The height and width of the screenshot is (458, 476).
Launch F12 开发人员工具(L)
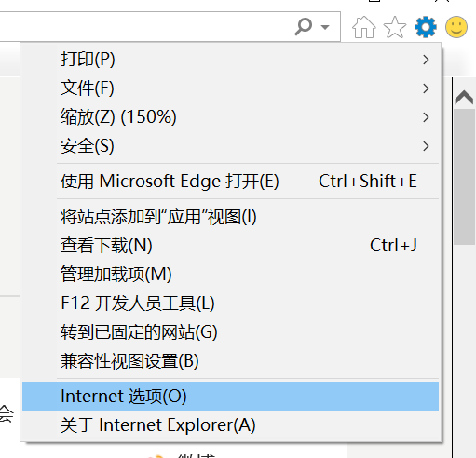(x=230, y=303)
